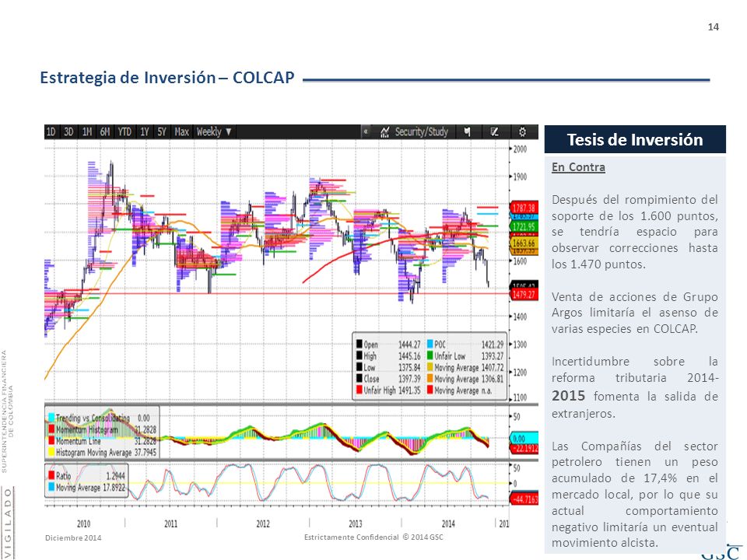This screenshot has width=747, height=560.
Task: Click the Close value 1397.39
Action: (409, 379)
